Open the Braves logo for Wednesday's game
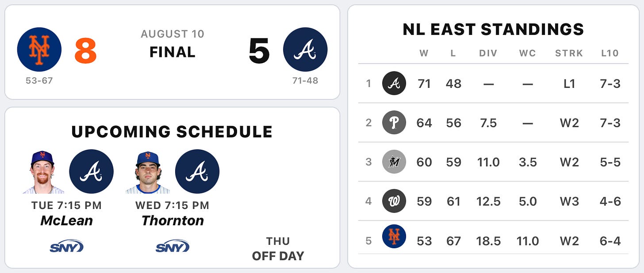The height and width of the screenshot is (273, 644). pos(197,171)
